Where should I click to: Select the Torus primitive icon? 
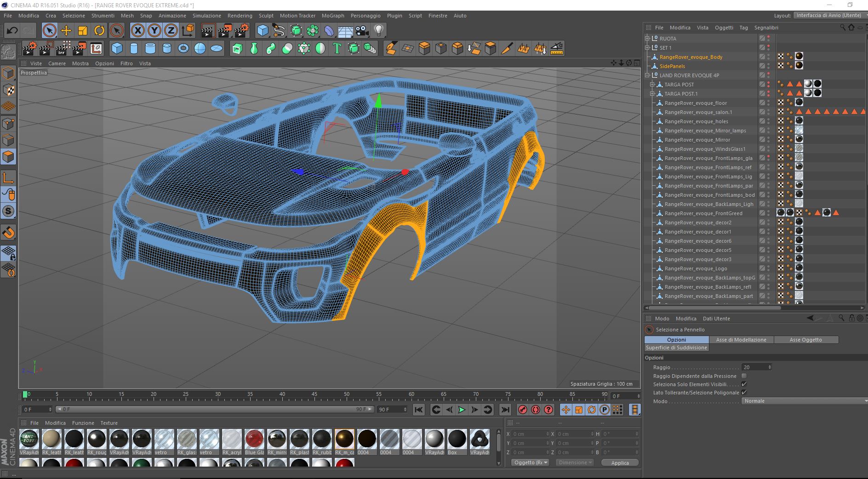(183, 48)
